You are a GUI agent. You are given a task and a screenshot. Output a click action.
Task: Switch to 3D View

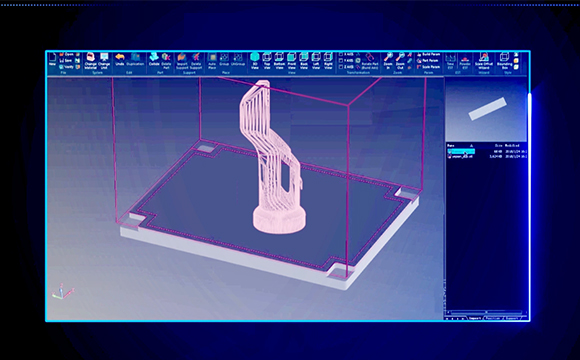[254, 61]
